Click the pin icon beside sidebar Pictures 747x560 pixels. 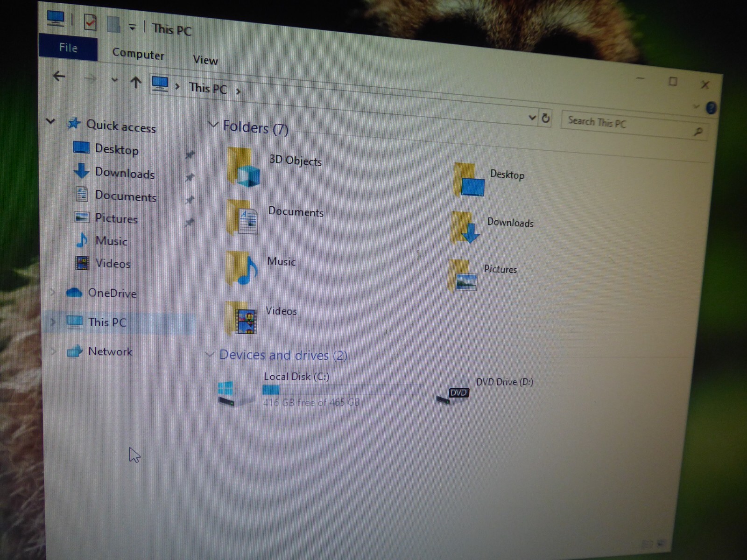point(189,222)
